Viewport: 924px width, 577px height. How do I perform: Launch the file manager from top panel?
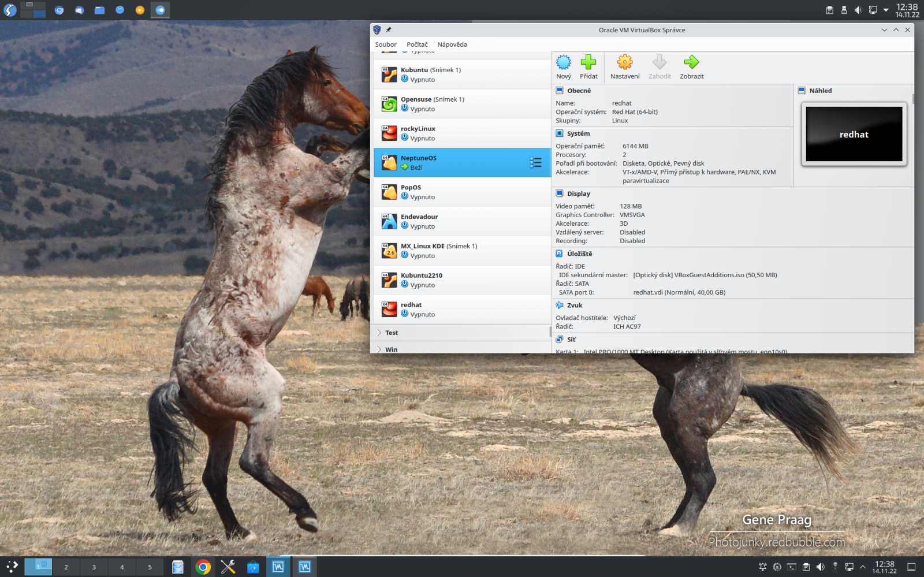tap(99, 10)
